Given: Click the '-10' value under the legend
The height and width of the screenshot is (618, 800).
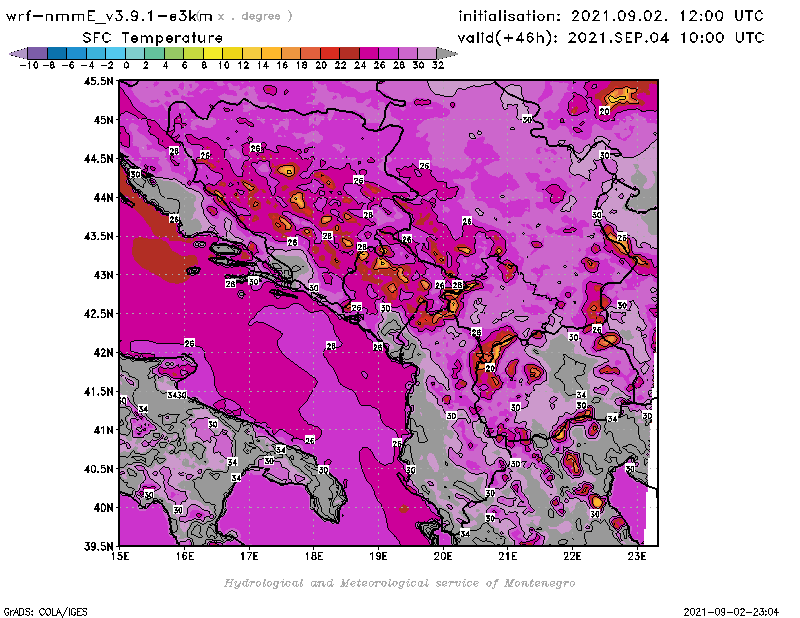Looking at the screenshot, I should pyautogui.click(x=29, y=65).
